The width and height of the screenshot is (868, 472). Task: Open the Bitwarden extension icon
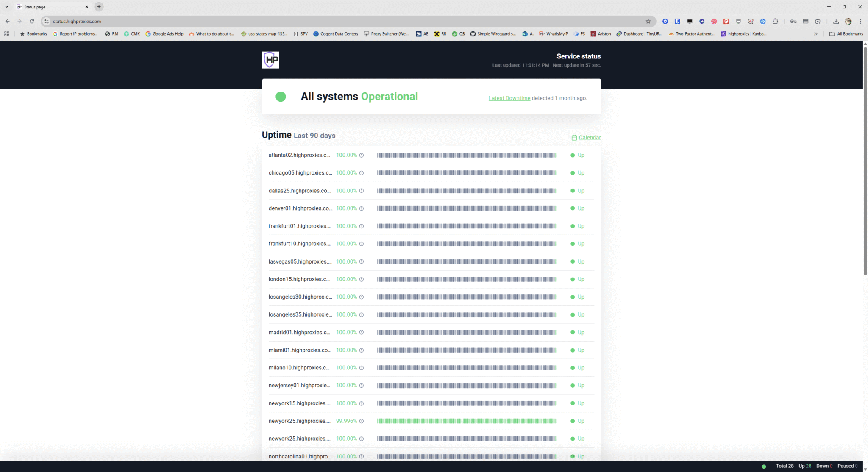[677, 21]
